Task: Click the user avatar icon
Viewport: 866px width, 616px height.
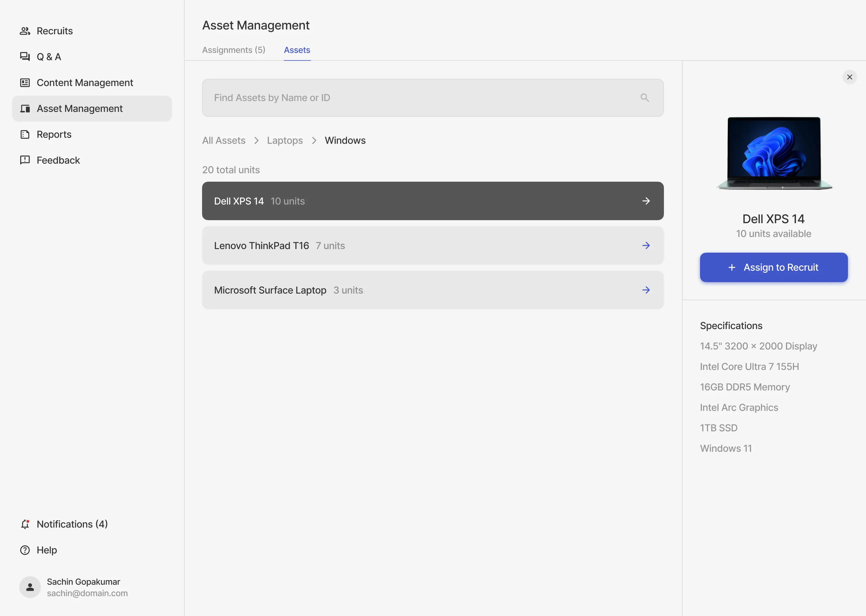Action: pos(30,587)
